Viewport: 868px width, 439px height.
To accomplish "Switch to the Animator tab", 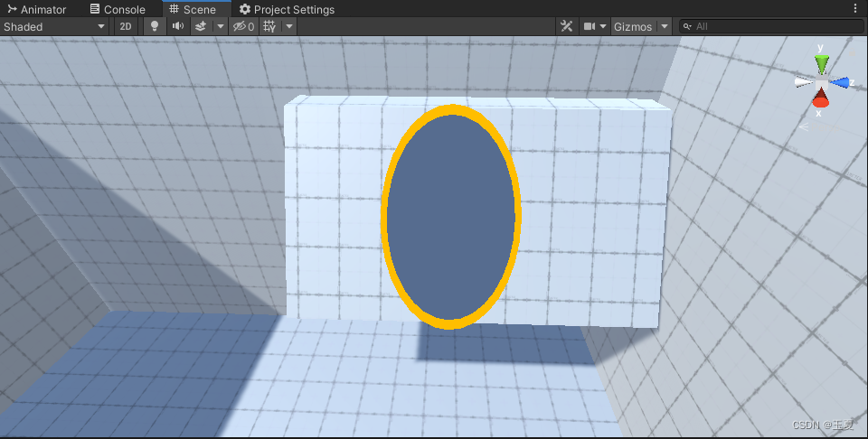I will pos(36,9).
